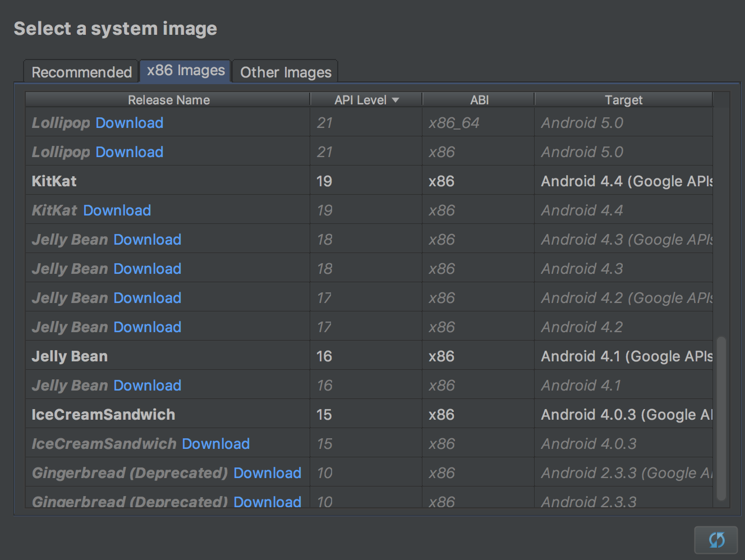Click the vertical scrollbar thumb

click(721, 418)
